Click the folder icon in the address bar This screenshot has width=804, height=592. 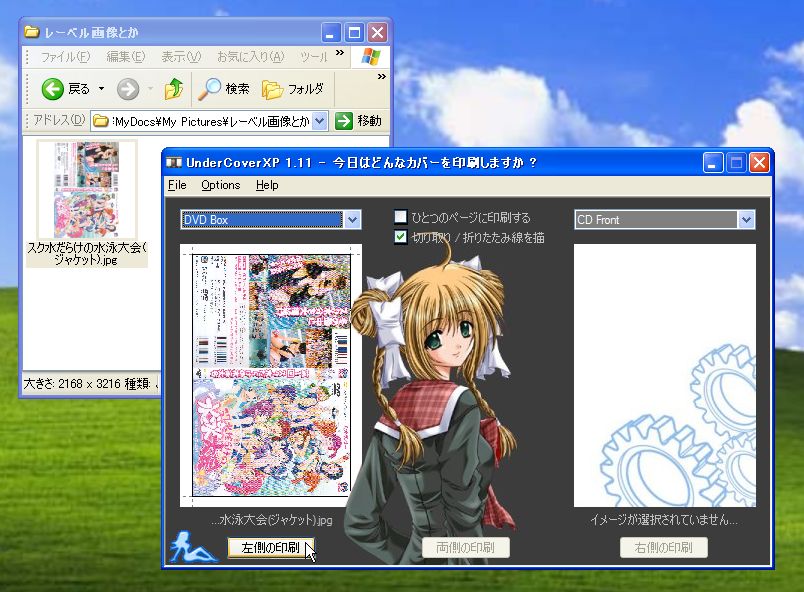100,121
